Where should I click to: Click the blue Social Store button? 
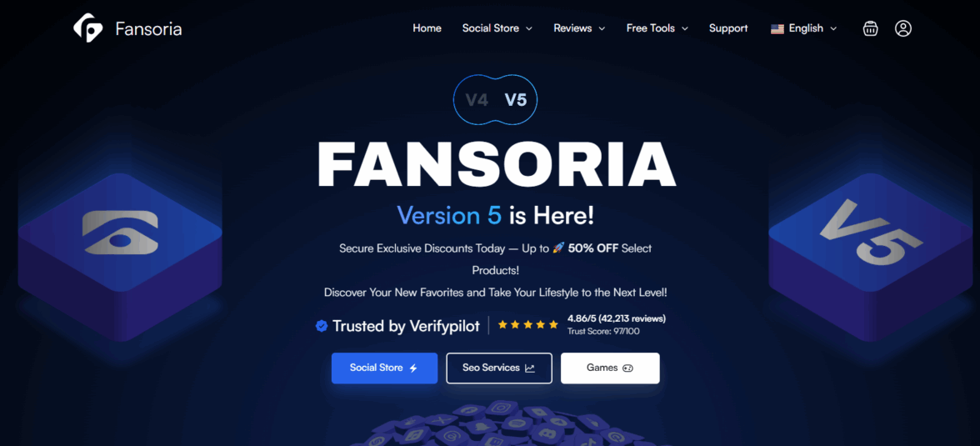[x=384, y=368]
